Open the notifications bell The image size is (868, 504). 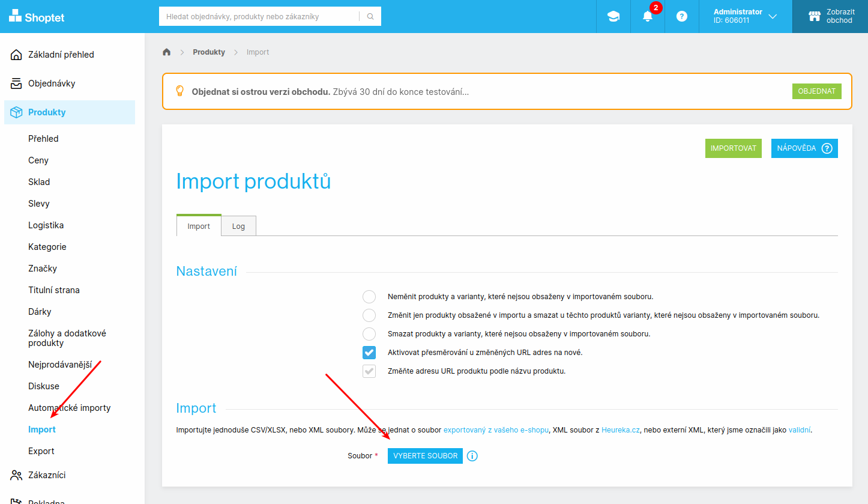coord(648,17)
